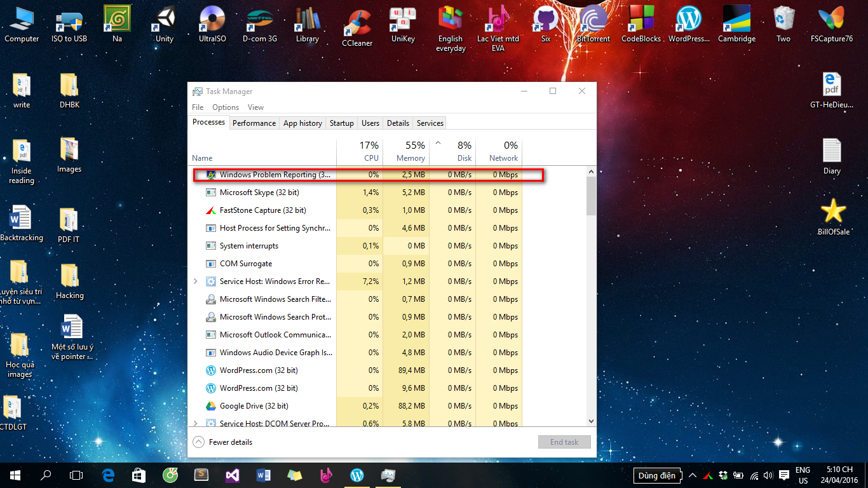Image resolution: width=868 pixels, height=488 pixels.
Task: Sort processes by the CPU column
Action: tap(360, 151)
